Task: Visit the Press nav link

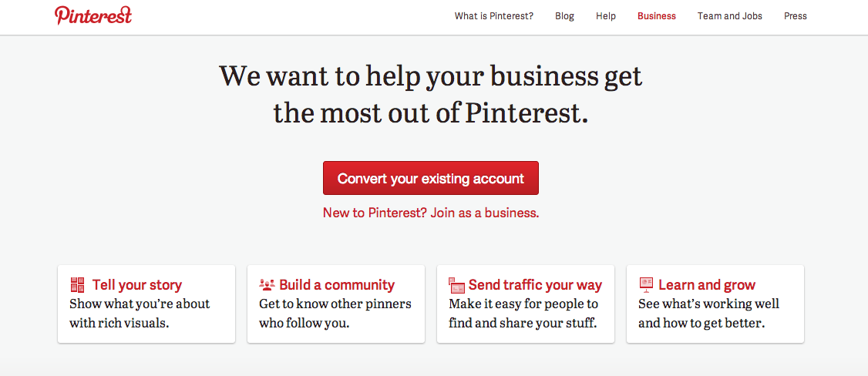Action: tap(795, 16)
